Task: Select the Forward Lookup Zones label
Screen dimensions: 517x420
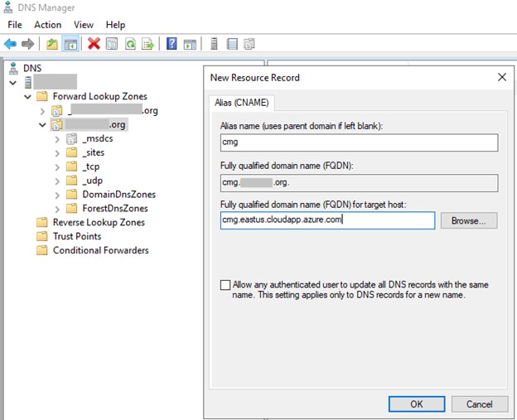Action: click(x=100, y=96)
